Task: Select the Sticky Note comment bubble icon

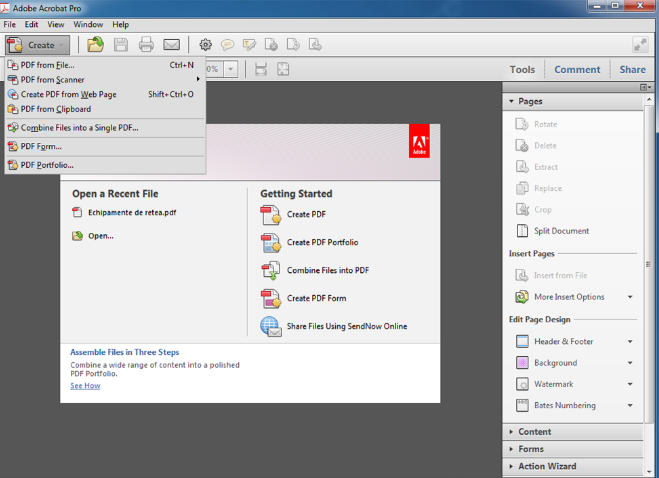Action: (x=227, y=44)
